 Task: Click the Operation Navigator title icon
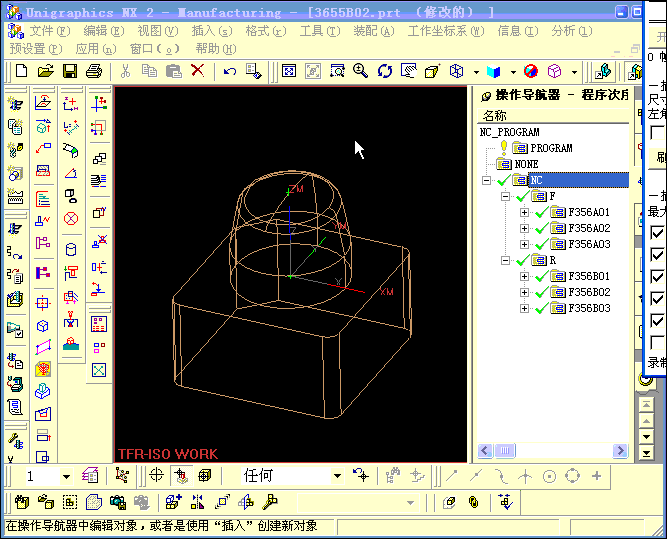tap(485, 97)
